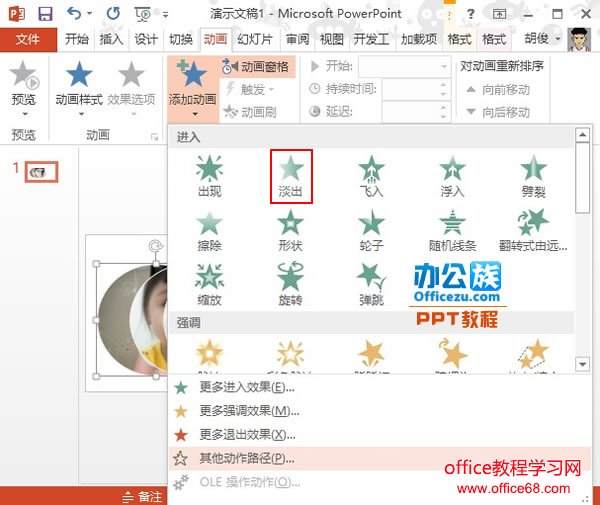This screenshot has width=600, height=505.
Task: Switch to the 审阅 Review tab
Action: click(x=297, y=39)
